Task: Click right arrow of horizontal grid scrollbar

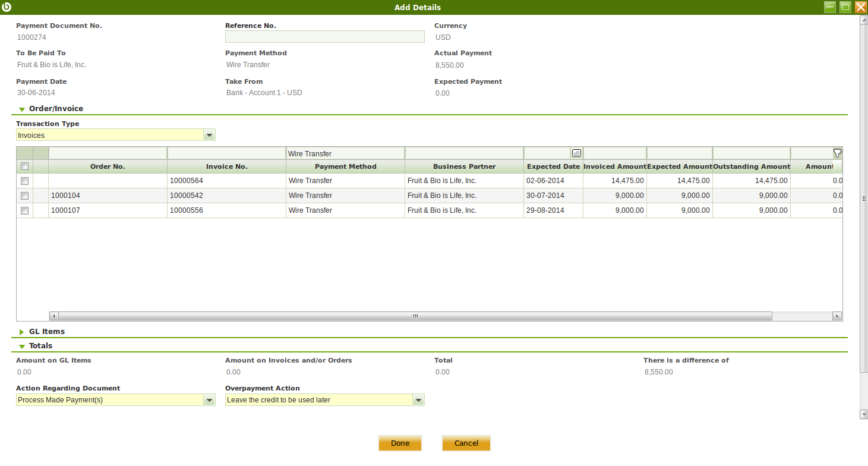Action: pos(837,316)
